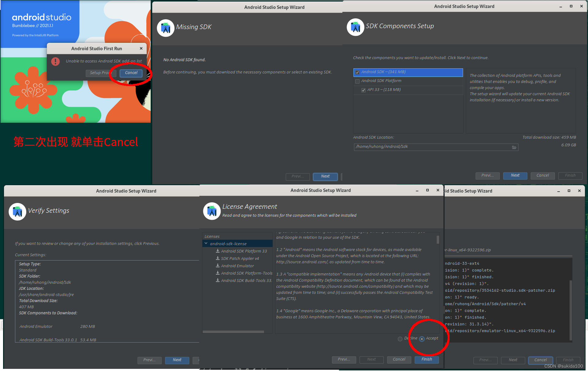Click Cancel in the License Agreement wizard
The width and height of the screenshot is (588, 371).
click(399, 360)
